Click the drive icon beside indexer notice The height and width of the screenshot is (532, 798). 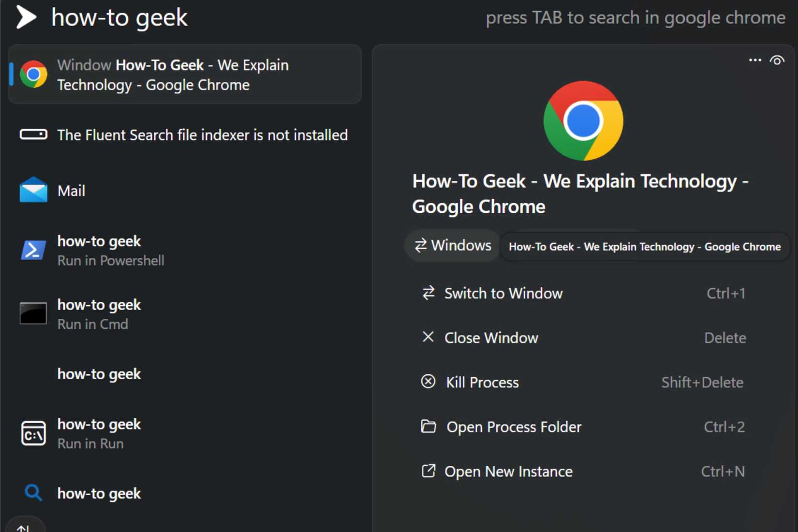pos(33,134)
